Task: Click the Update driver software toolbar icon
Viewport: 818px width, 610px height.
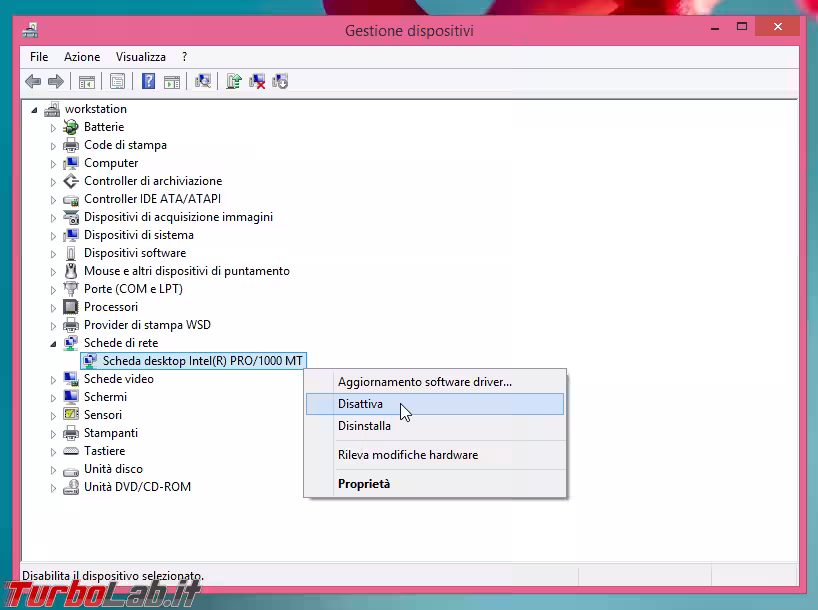Action: [233, 82]
